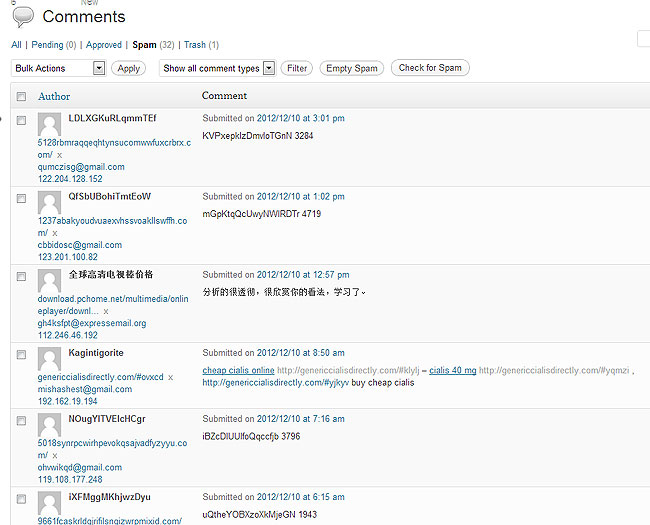Click IP address 122.204.128.152
This screenshot has width=650, height=525.
coord(70,179)
